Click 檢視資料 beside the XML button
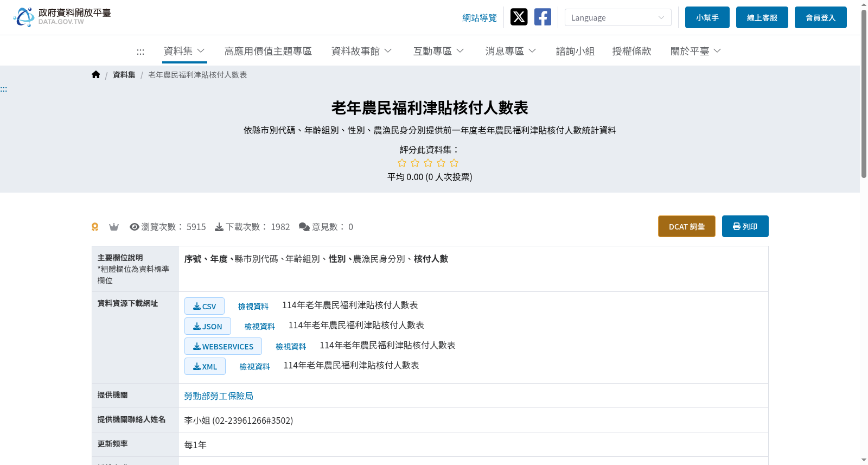This screenshot has height=465, width=868. coord(254,367)
